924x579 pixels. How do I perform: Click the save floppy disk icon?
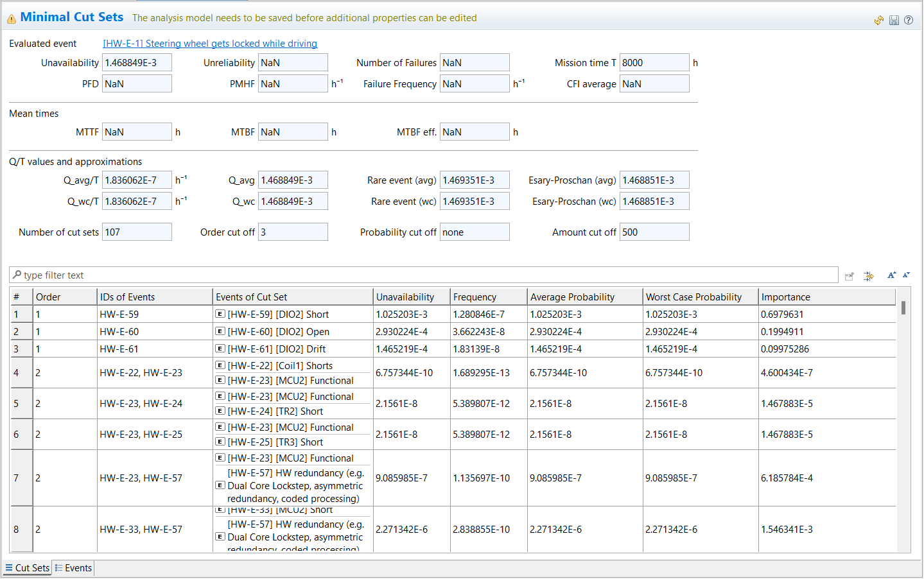point(894,21)
